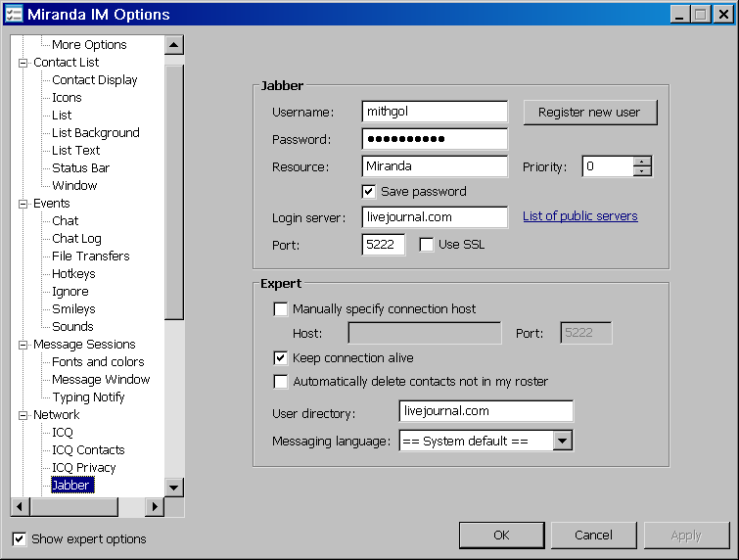Increase Priority with the up spinner arrow
This screenshot has width=739, height=560.
click(x=642, y=162)
